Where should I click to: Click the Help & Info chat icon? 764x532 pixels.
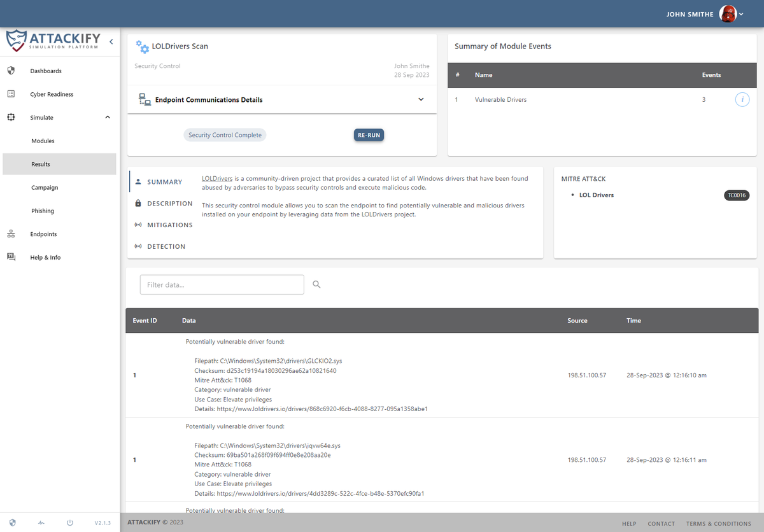coord(11,257)
